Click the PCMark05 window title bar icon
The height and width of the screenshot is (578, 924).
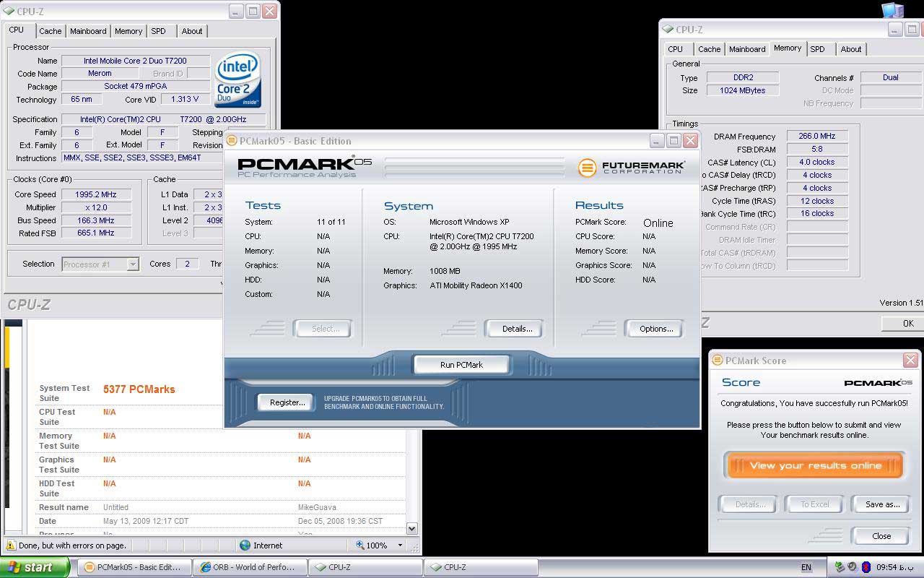point(232,141)
